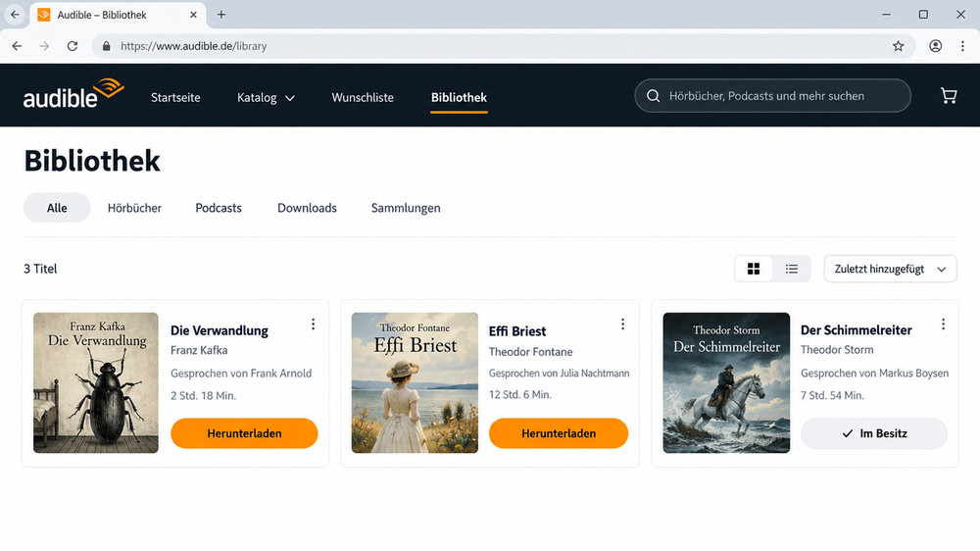
Task: Switch to the Podcasts tab
Action: click(219, 208)
